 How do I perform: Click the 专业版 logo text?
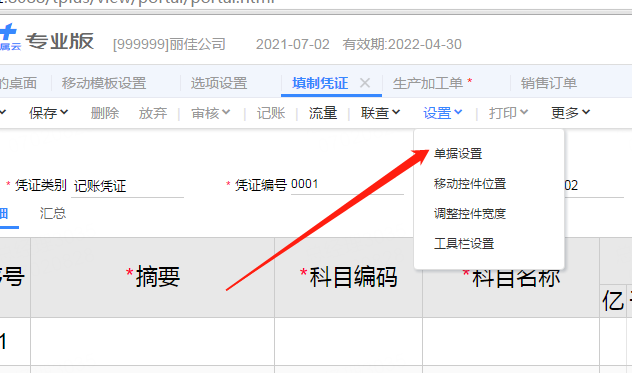click(x=60, y=41)
